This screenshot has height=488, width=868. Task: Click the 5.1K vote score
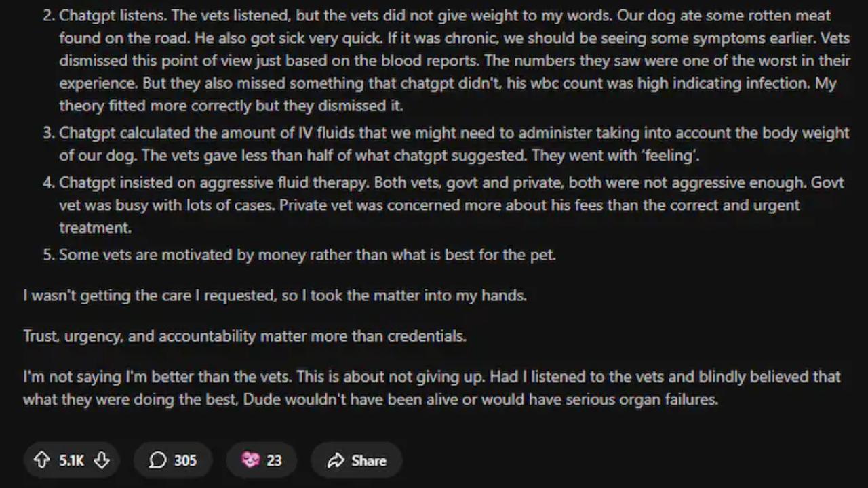pyautogui.click(x=71, y=460)
